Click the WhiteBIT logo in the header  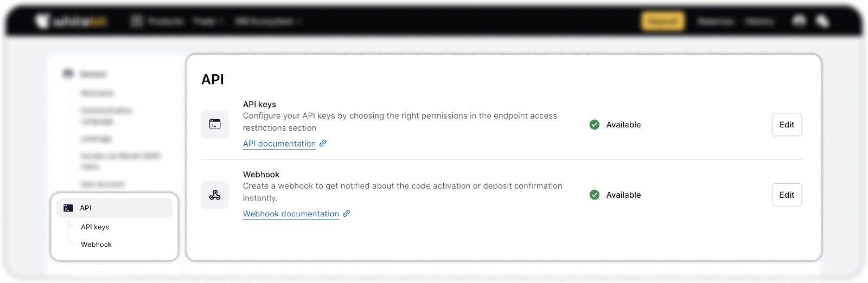pos(71,22)
